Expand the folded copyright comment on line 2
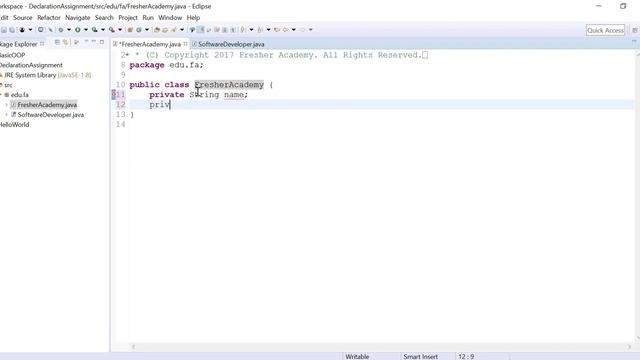The width and height of the screenshot is (640, 360). (127, 55)
